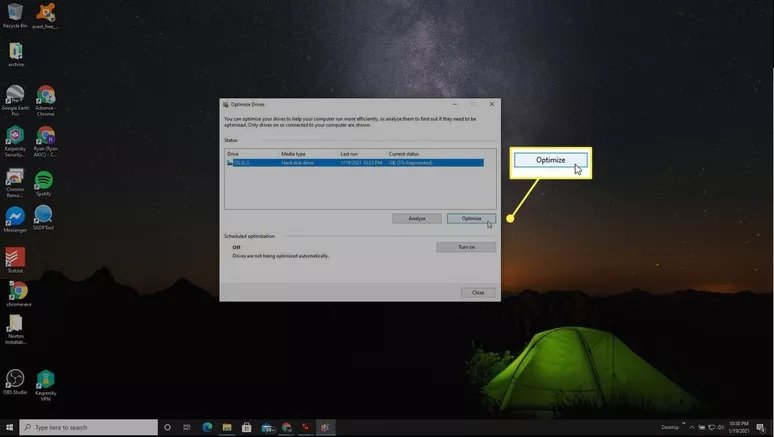
Task: Click the Last run column header
Action: pyautogui.click(x=349, y=154)
